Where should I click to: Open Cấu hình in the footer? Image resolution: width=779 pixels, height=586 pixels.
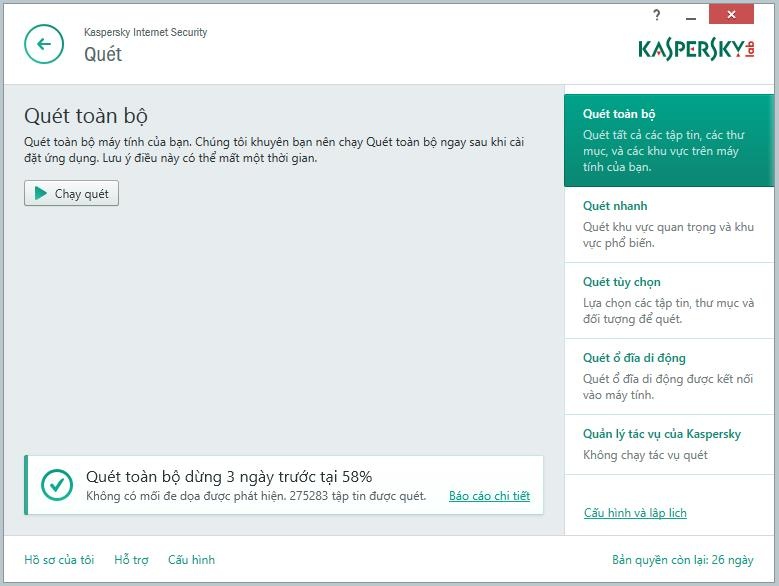[191, 560]
